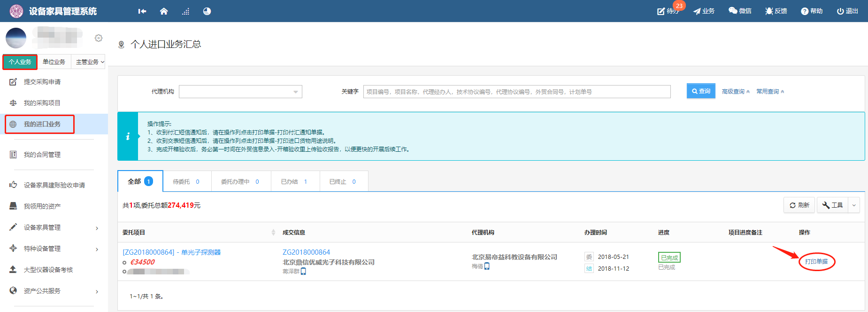Click the 打印单据 link in operations column

tap(816, 262)
